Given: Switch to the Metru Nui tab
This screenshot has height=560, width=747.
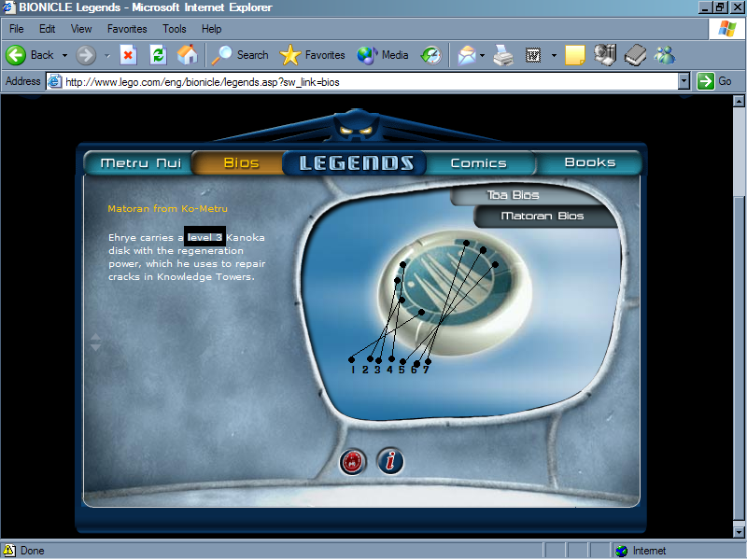Looking at the screenshot, I should click(x=140, y=163).
